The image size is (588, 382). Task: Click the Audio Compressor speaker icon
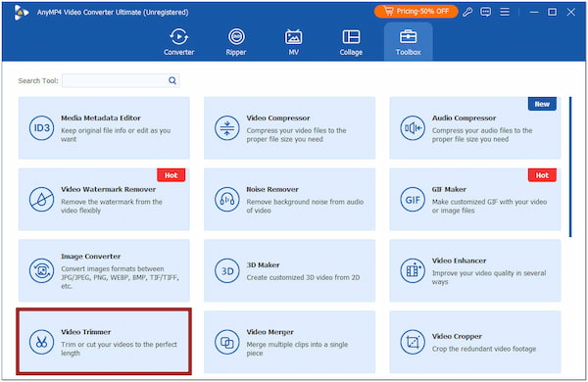pyautogui.click(x=413, y=128)
